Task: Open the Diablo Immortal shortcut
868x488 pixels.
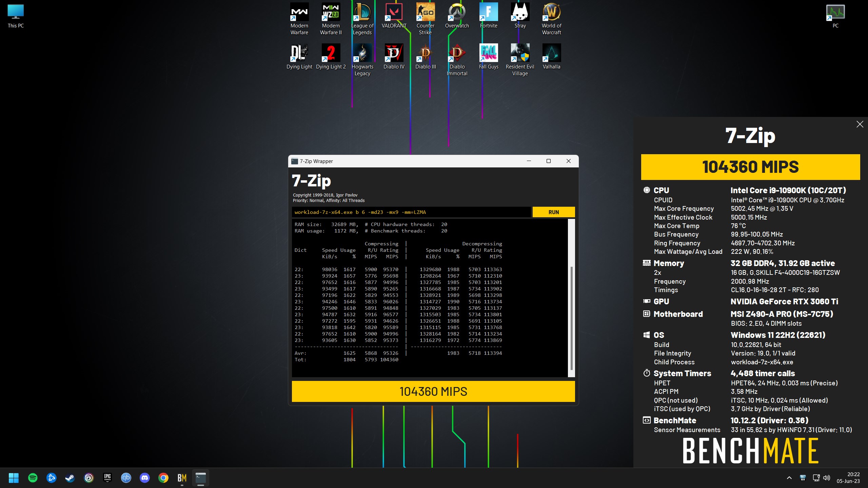Action: pos(457,60)
